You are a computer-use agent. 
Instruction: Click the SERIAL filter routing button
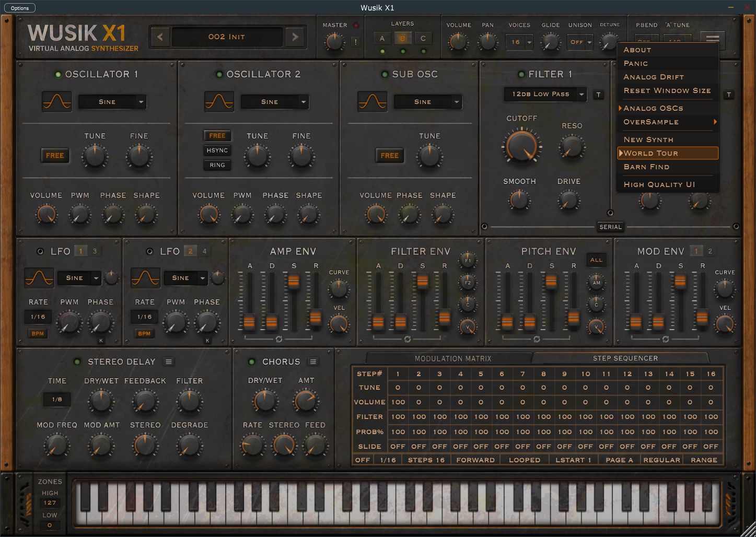tap(611, 227)
